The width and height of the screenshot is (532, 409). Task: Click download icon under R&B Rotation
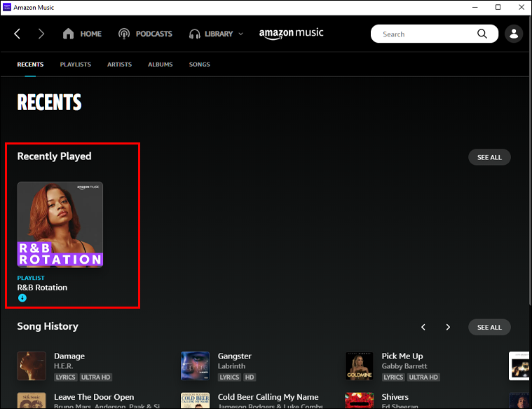(22, 298)
